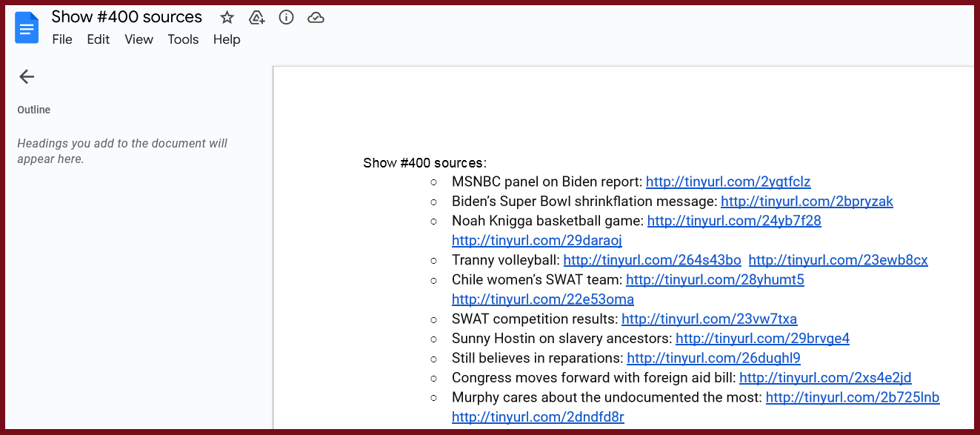
Task: Open link tinyurl.com/23vw7txa
Action: (710, 319)
